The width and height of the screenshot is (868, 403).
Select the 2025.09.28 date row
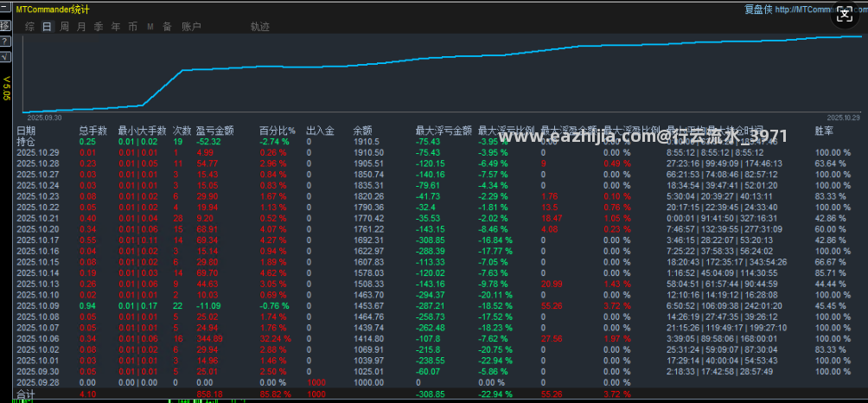coord(38,382)
